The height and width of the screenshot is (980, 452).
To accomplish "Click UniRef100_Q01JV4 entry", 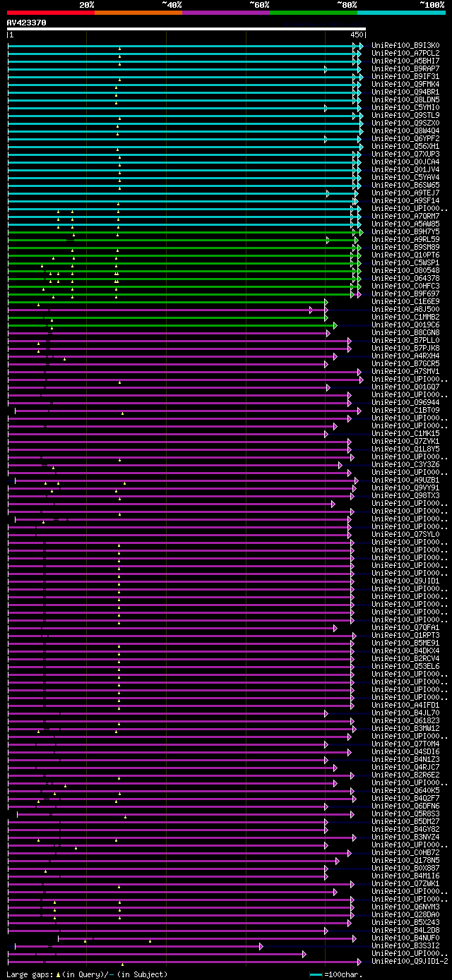I will [406, 170].
